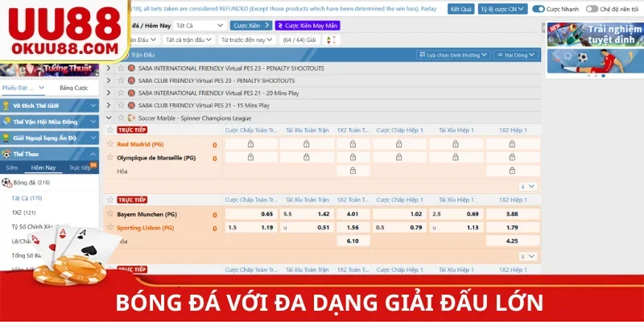
Task: Click the Real Madrid (PG) favorite star
Action: tap(110, 144)
